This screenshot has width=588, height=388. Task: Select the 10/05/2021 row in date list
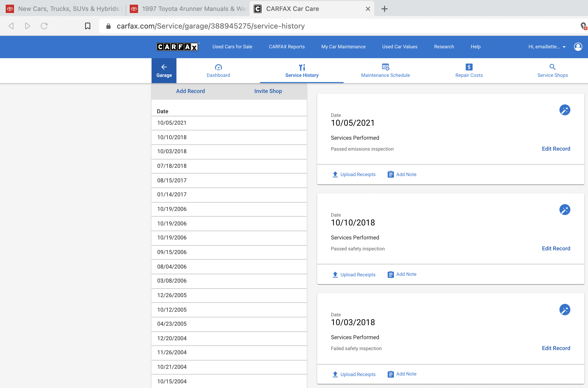[229, 123]
